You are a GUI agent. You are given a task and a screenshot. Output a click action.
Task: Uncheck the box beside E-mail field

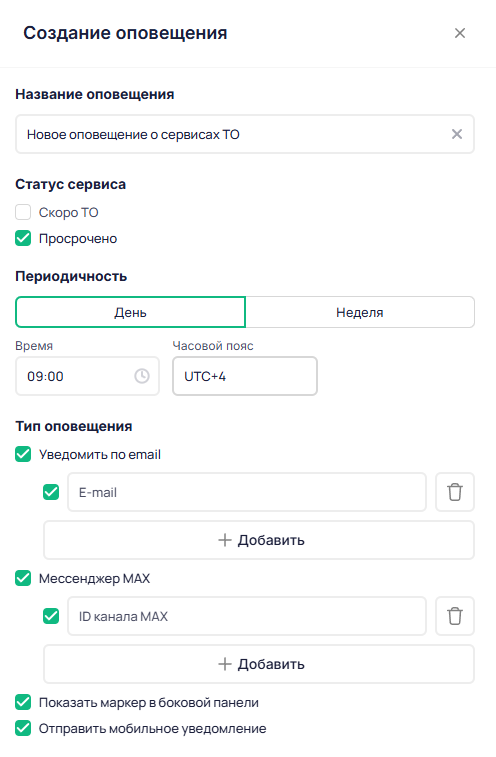click(51, 492)
